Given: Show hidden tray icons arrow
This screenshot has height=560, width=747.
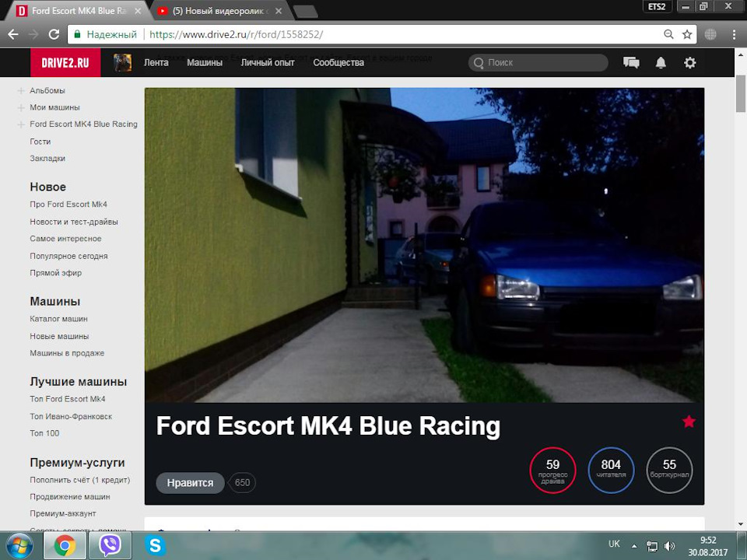Looking at the screenshot, I should [x=634, y=546].
